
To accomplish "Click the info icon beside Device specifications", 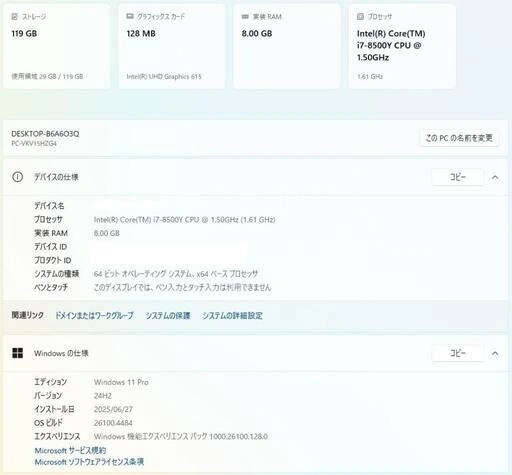I will pos(18,177).
